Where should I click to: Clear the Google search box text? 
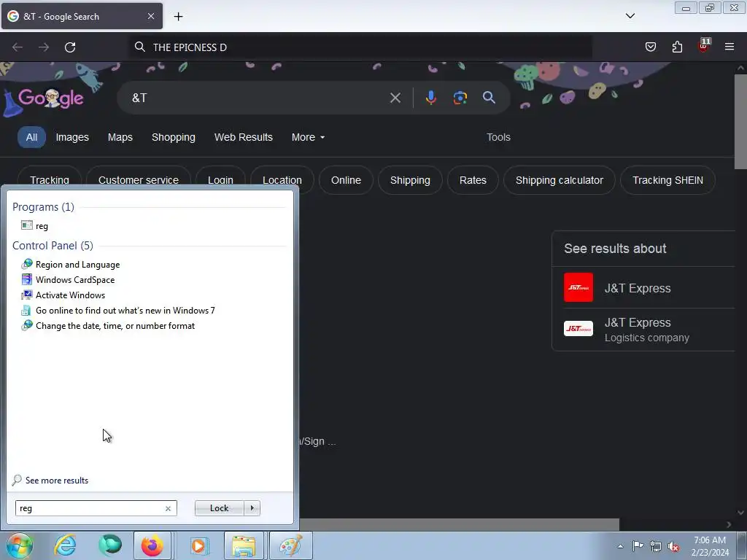[x=395, y=98]
